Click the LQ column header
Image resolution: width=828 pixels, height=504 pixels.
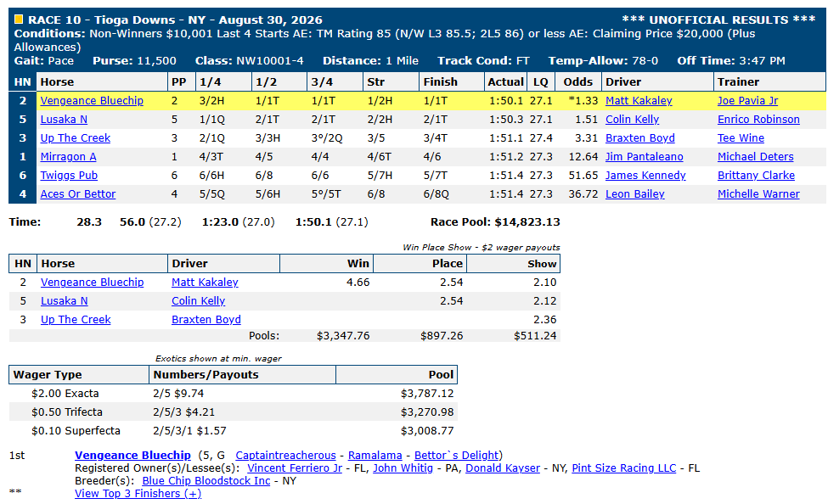pos(541,81)
